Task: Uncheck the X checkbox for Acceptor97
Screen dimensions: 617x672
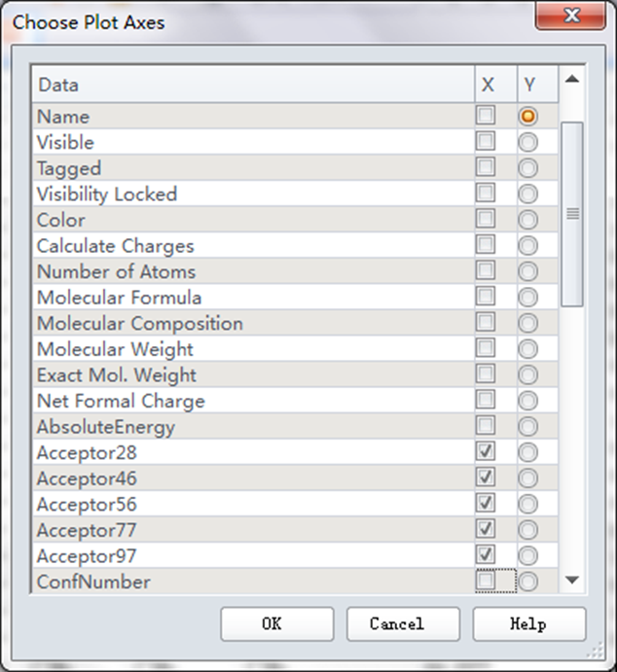Action: (x=485, y=554)
